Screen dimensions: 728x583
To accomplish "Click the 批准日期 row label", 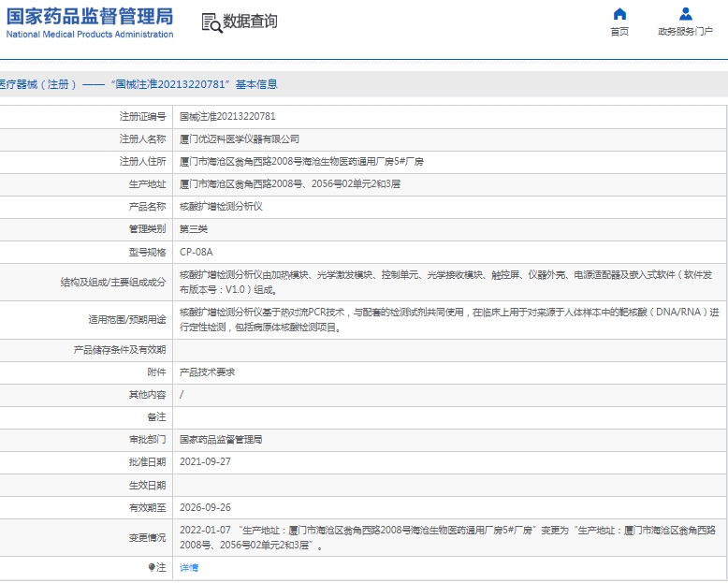I will [147, 462].
